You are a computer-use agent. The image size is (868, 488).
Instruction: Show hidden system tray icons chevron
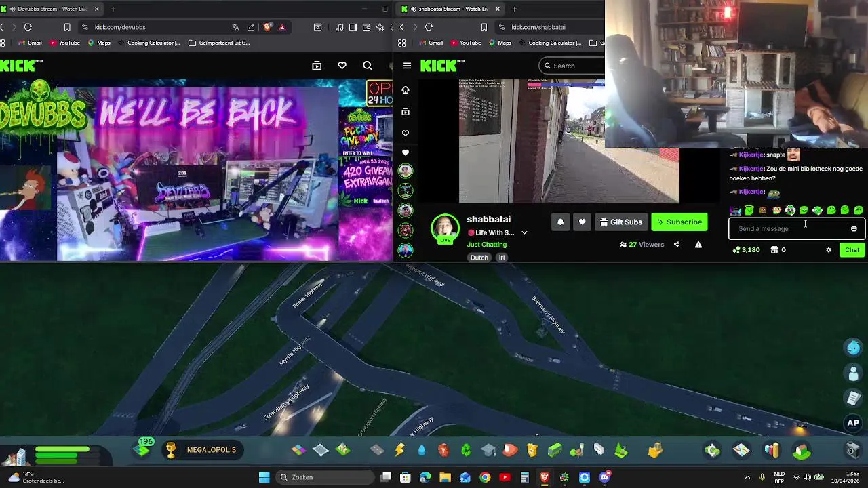[x=747, y=478]
